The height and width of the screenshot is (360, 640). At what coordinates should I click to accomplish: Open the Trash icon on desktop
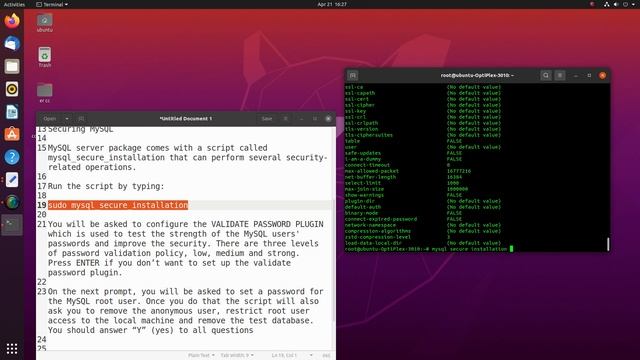[44, 57]
